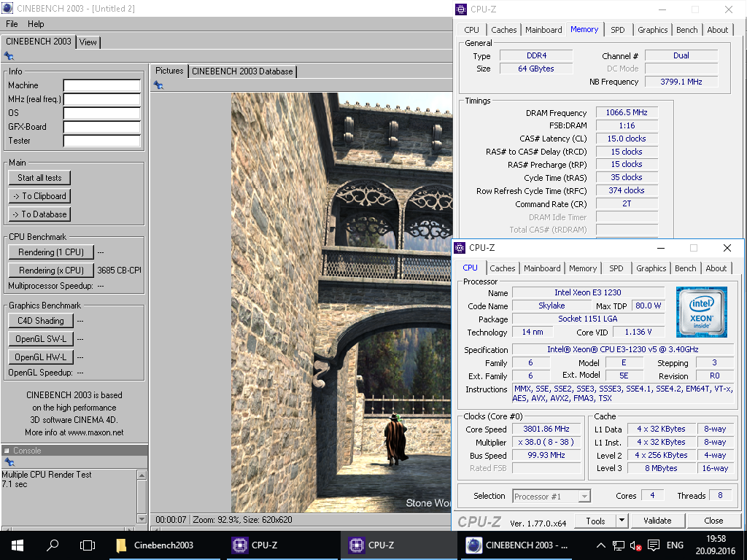The width and height of the screenshot is (747, 560).
Task: Click the MHz (real freq.) input field
Action: (x=102, y=99)
